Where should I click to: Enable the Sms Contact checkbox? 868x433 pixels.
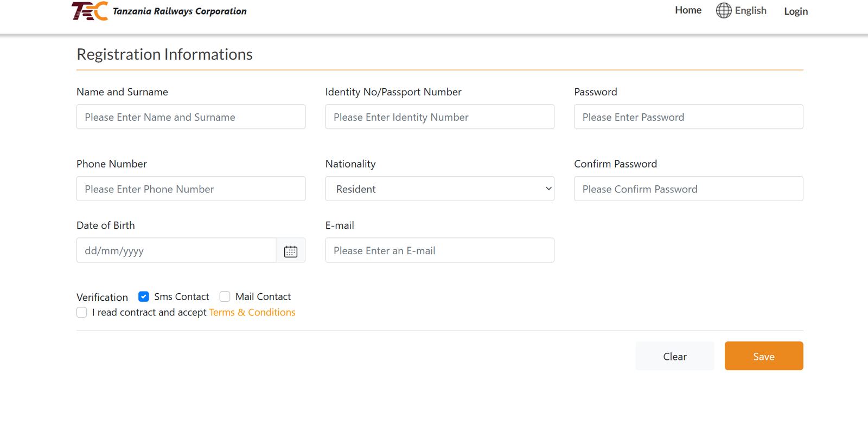pos(144,296)
